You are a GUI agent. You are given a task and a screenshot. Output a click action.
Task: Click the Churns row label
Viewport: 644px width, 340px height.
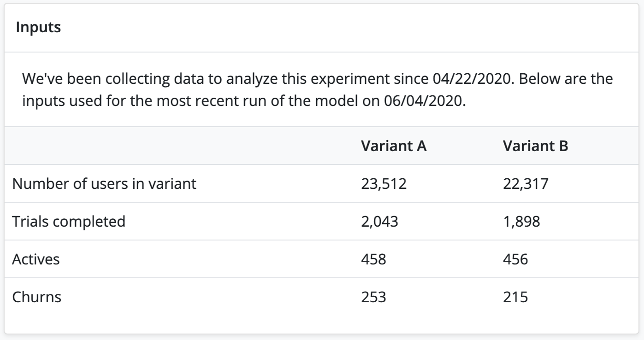click(37, 297)
